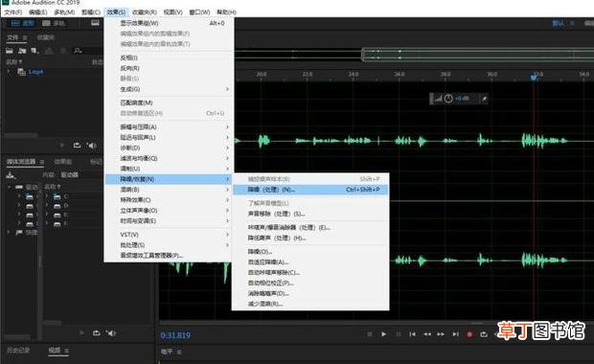Open the Files panel menu icon
The width and height of the screenshot is (594, 364).
pyautogui.click(x=25, y=37)
